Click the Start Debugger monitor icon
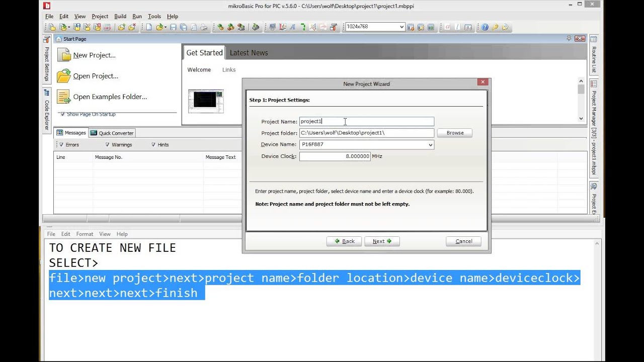The width and height of the screenshot is (644, 362). [273, 27]
